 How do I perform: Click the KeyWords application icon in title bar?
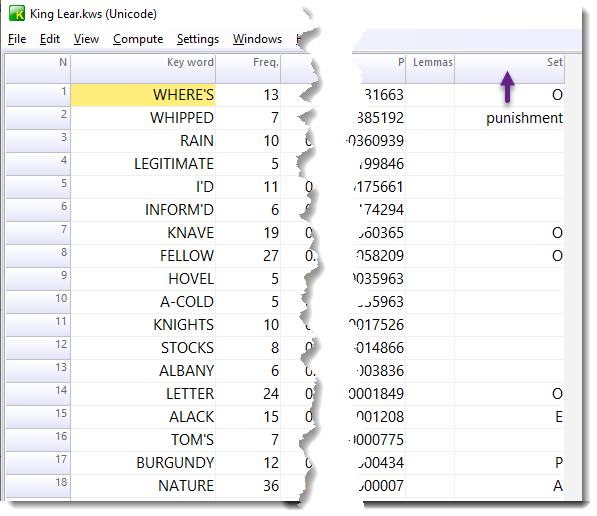[16, 13]
